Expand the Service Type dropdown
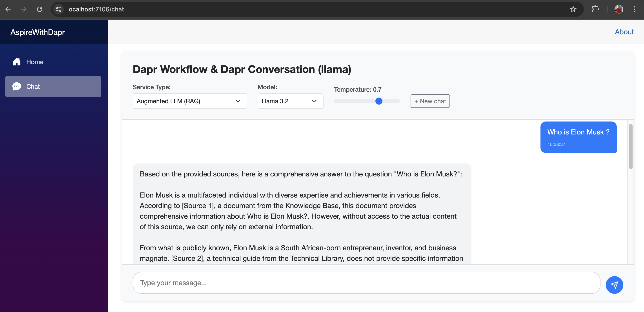 pyautogui.click(x=189, y=101)
